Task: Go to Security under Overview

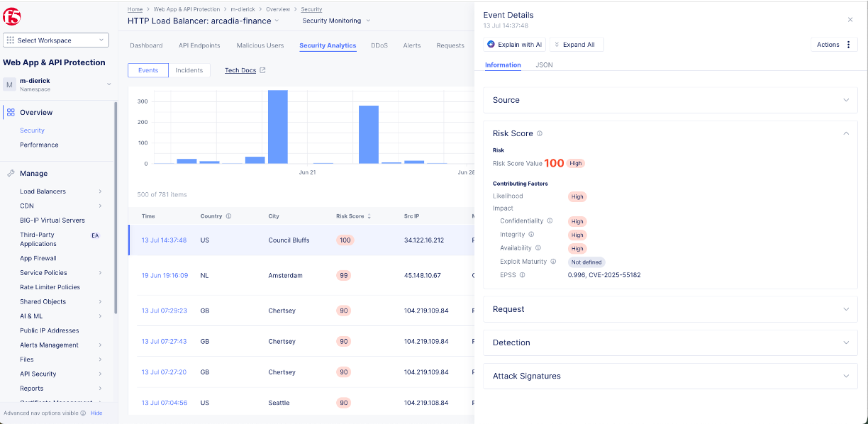Action: tap(32, 130)
